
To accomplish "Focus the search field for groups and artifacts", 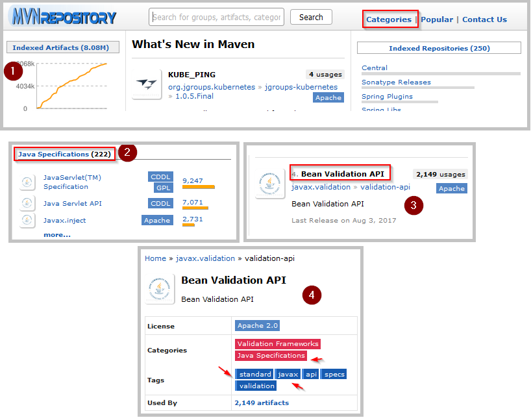I will (216, 17).
